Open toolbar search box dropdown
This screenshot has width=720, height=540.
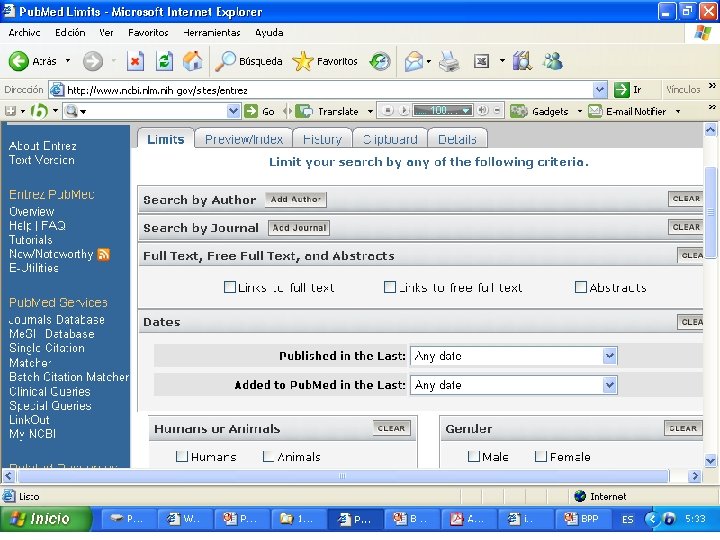point(233,111)
